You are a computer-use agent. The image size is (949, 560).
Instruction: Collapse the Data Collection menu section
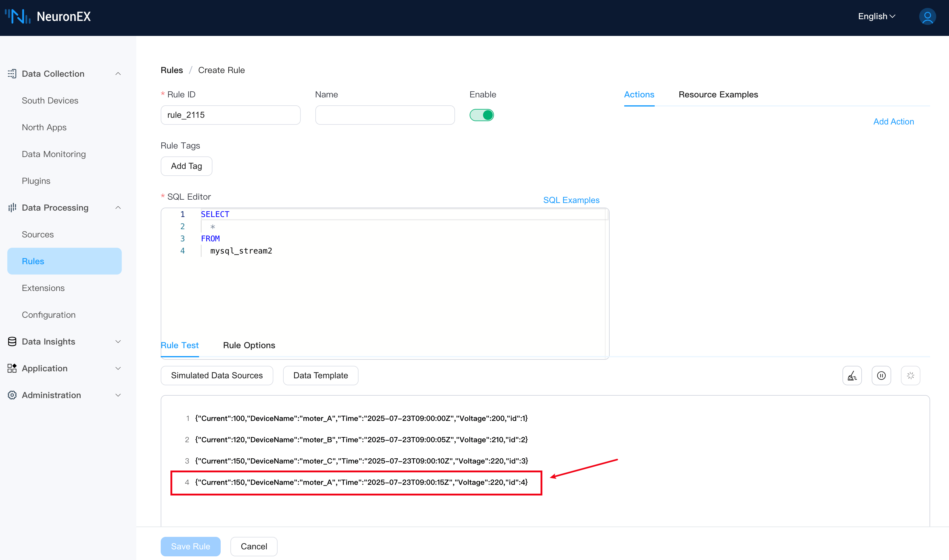118,74
